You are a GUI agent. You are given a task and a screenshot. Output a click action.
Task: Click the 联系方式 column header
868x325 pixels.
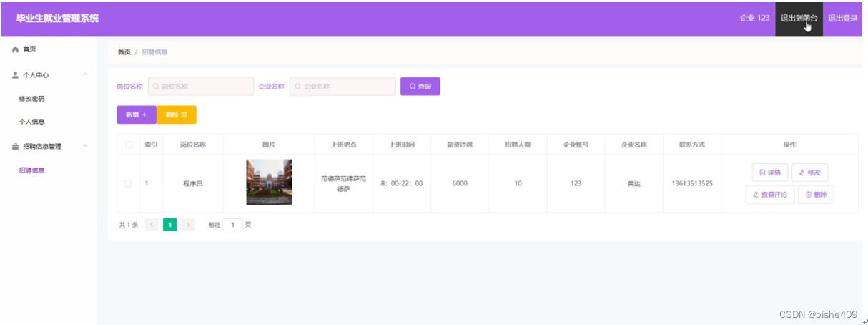(x=692, y=145)
